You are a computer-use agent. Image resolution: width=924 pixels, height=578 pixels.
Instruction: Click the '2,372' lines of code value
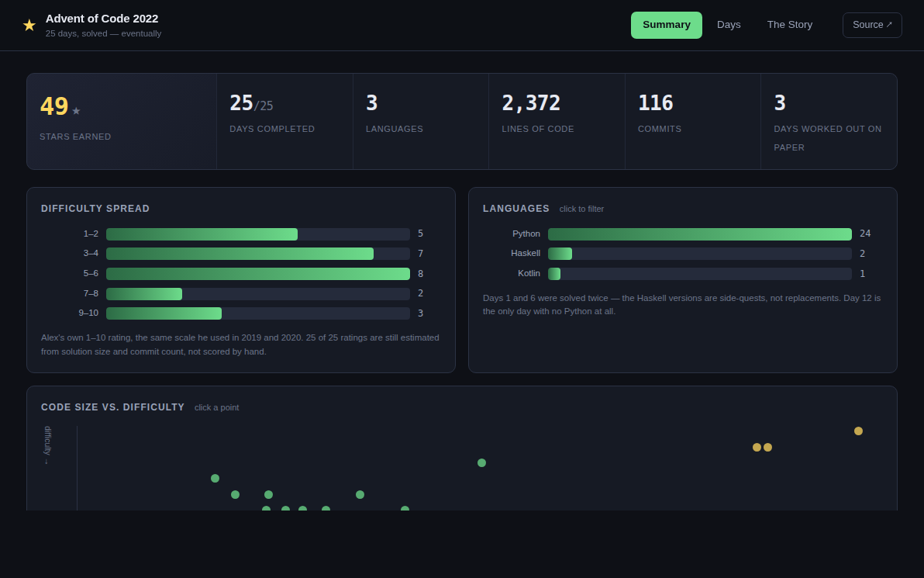pos(531,103)
